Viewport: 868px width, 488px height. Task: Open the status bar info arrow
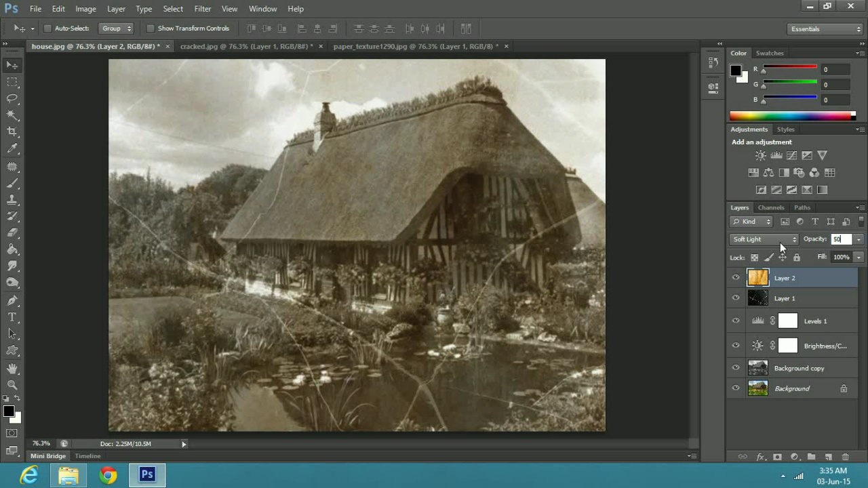pos(184,444)
